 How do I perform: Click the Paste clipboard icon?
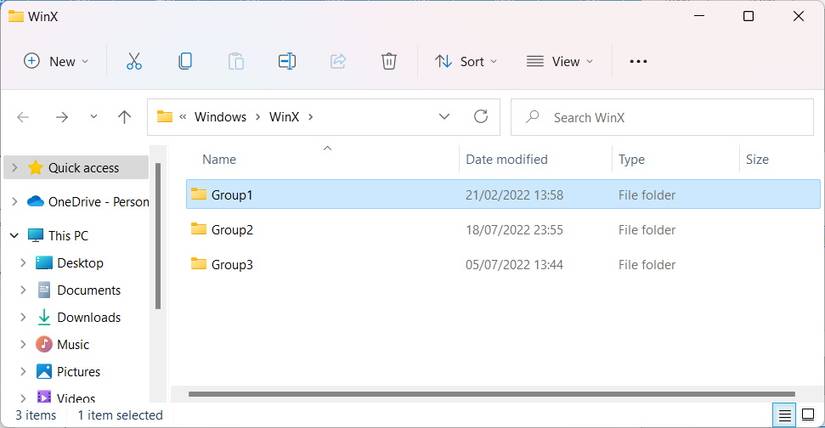click(236, 62)
